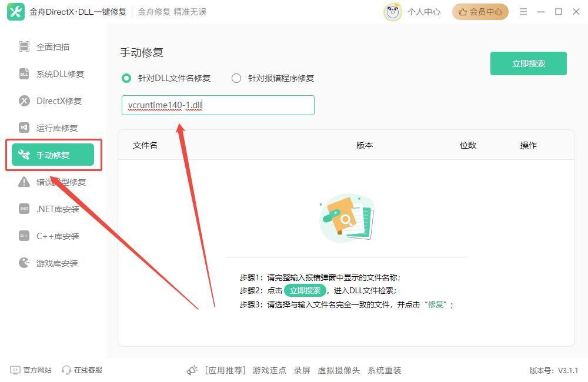Open 会员中心 text label
588x382 pixels.
tap(486, 12)
